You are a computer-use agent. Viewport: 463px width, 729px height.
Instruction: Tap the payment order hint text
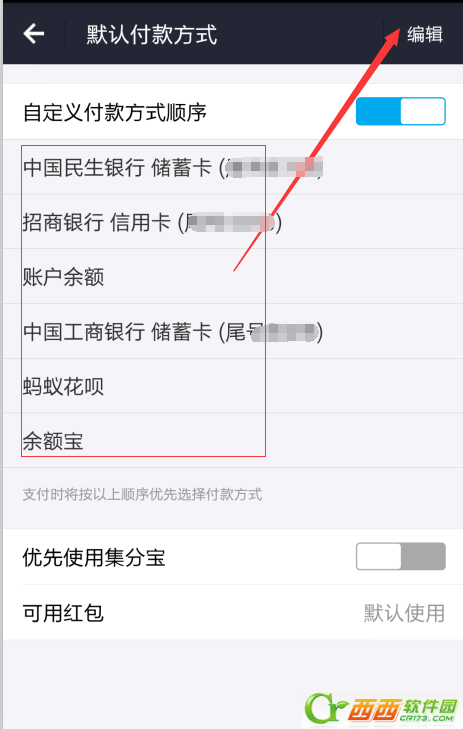click(x=142, y=494)
